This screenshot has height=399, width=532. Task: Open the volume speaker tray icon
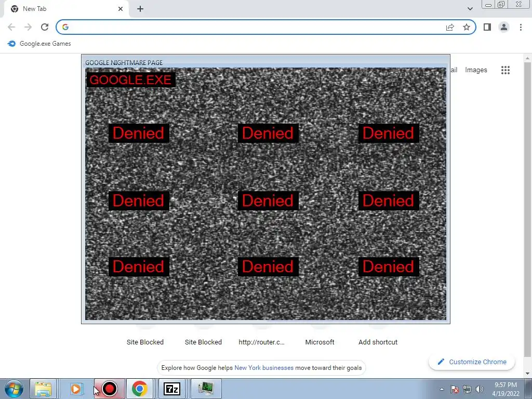[480, 389]
